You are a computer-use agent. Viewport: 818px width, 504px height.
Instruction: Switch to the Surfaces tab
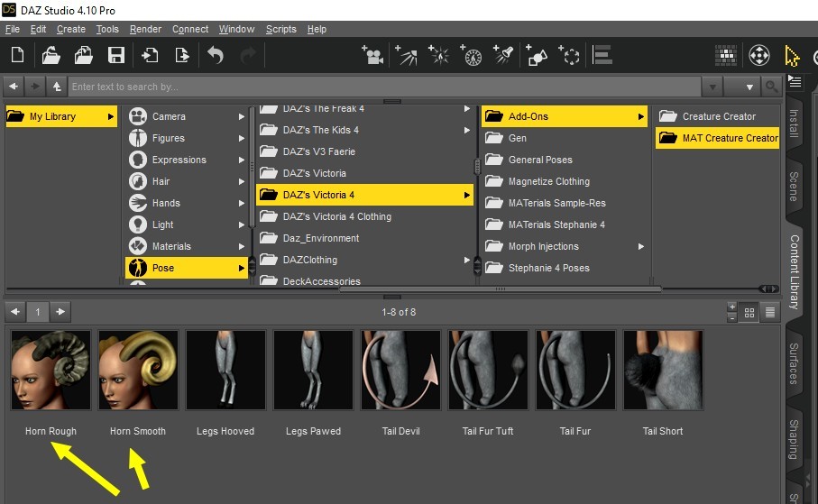click(x=794, y=363)
